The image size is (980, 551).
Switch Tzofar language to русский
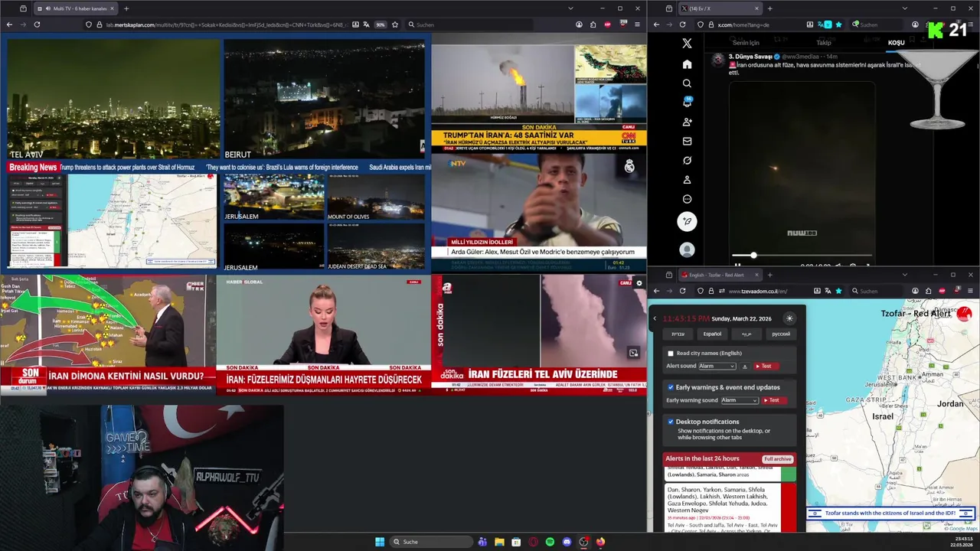point(781,334)
